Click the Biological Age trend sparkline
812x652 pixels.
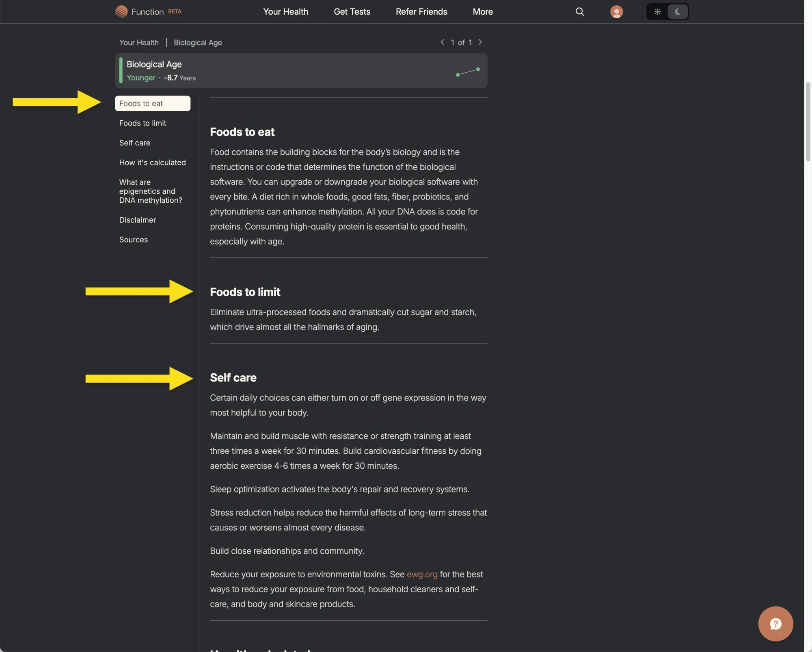[x=468, y=72]
